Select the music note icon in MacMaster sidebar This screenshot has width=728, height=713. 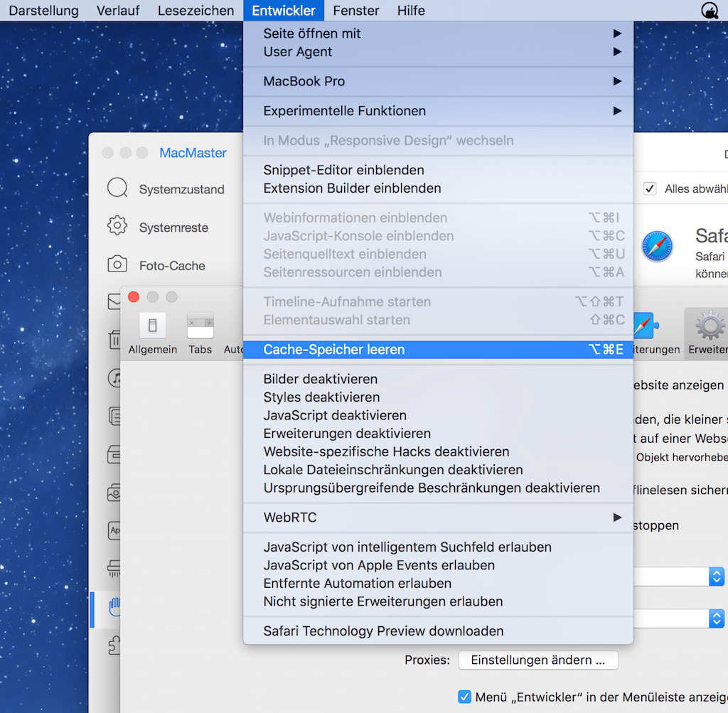[114, 378]
